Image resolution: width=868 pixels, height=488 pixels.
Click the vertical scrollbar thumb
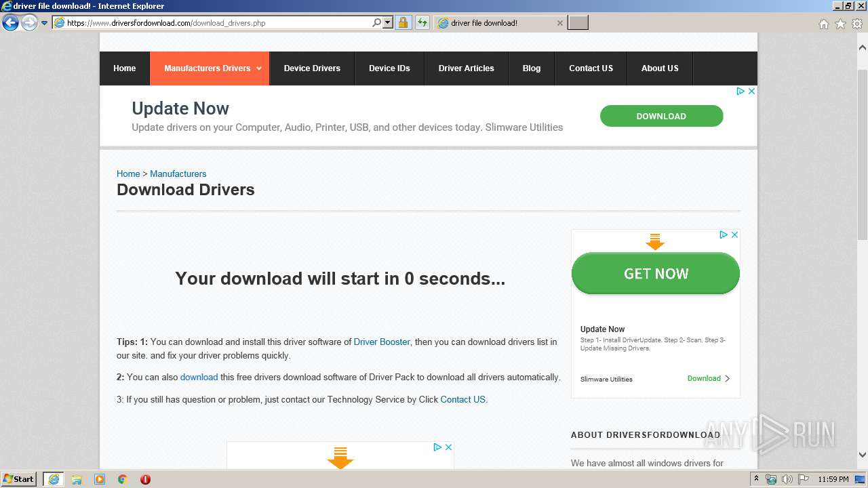[x=863, y=154]
